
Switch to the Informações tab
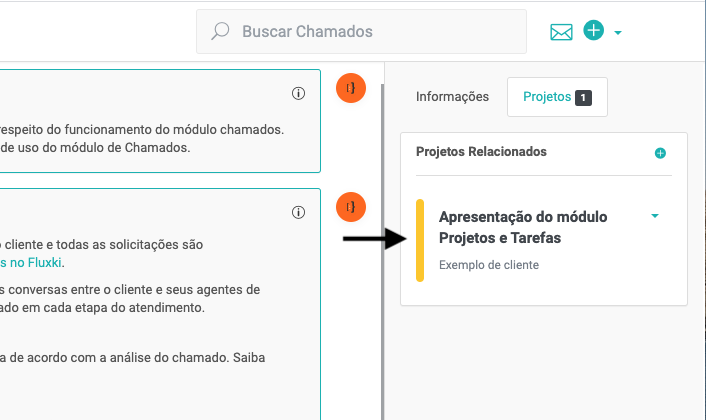click(452, 97)
